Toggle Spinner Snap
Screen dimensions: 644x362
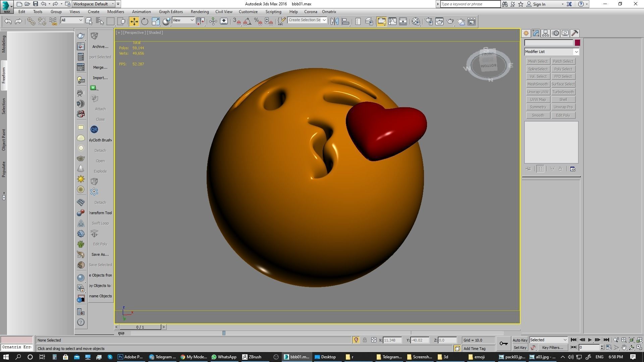pos(269,21)
